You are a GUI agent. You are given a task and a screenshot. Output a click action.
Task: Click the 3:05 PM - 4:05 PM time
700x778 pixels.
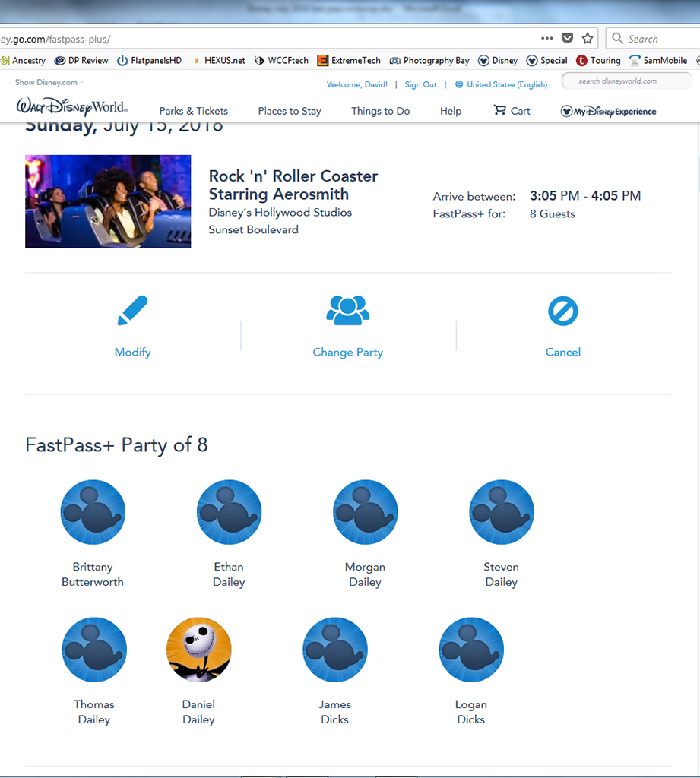pos(585,196)
